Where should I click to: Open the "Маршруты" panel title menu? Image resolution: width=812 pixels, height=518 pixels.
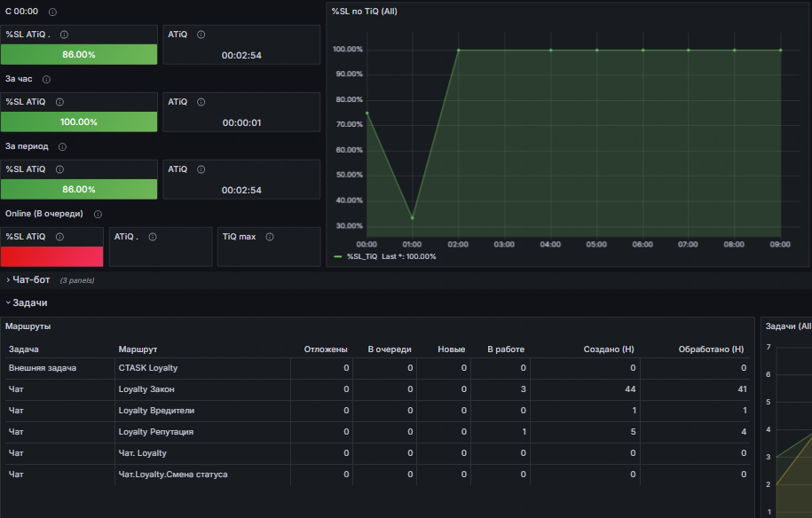pyautogui.click(x=27, y=326)
